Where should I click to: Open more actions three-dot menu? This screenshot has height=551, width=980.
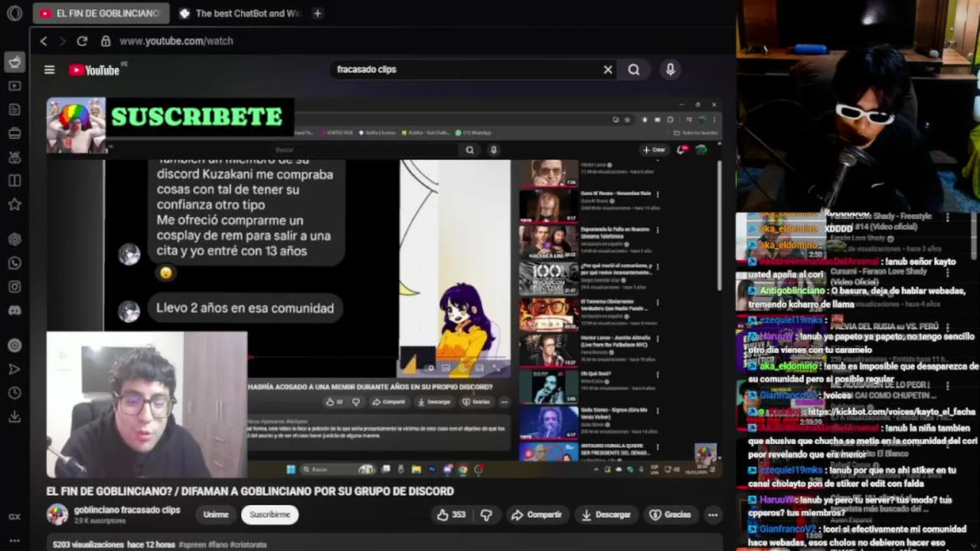coord(713,515)
